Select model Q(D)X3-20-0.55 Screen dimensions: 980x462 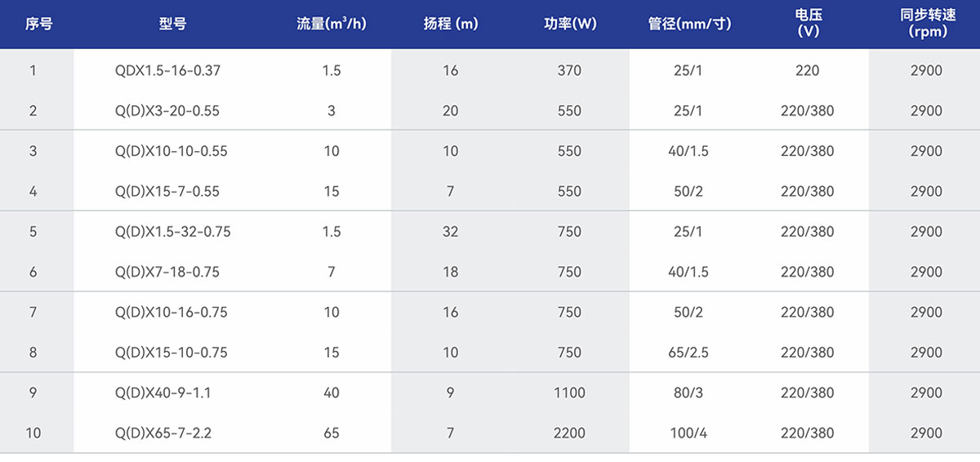[167, 111]
